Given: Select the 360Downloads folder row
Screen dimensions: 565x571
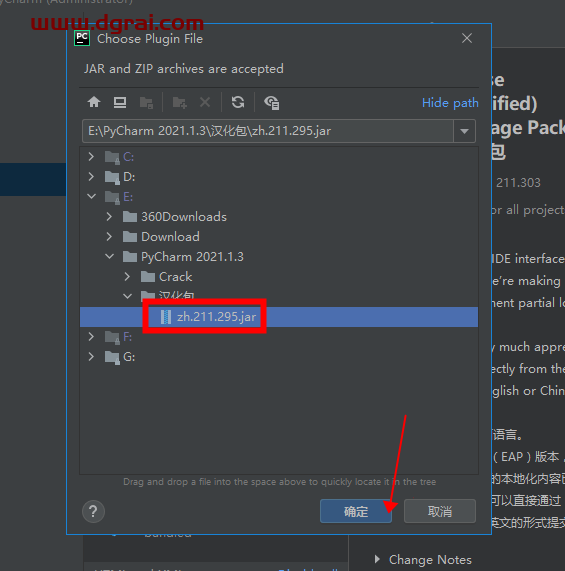Looking at the screenshot, I should click(278, 217).
